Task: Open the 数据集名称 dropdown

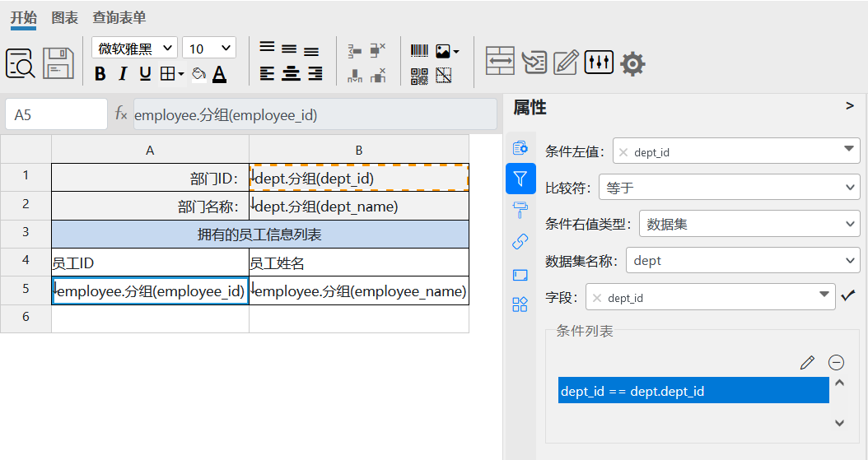Action: click(743, 260)
